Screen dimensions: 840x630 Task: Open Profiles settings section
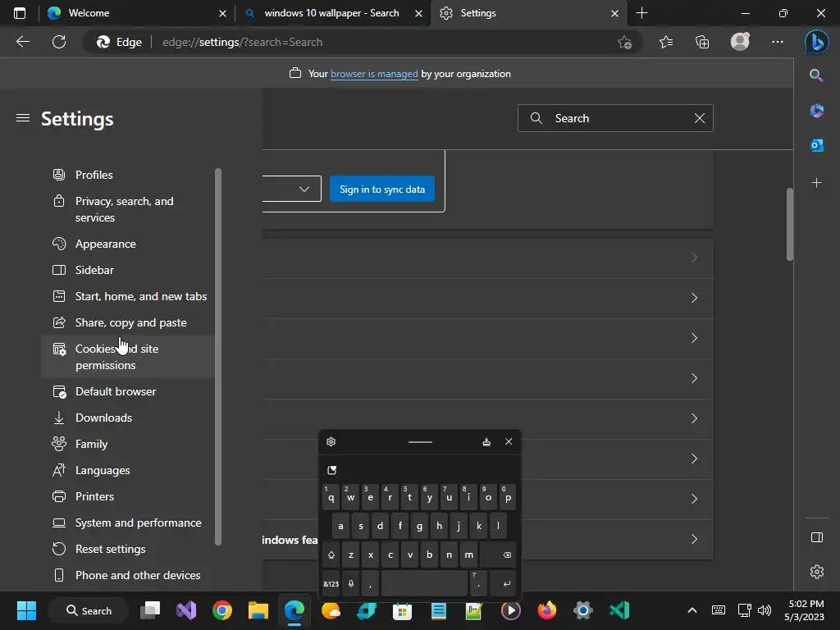point(127,175)
